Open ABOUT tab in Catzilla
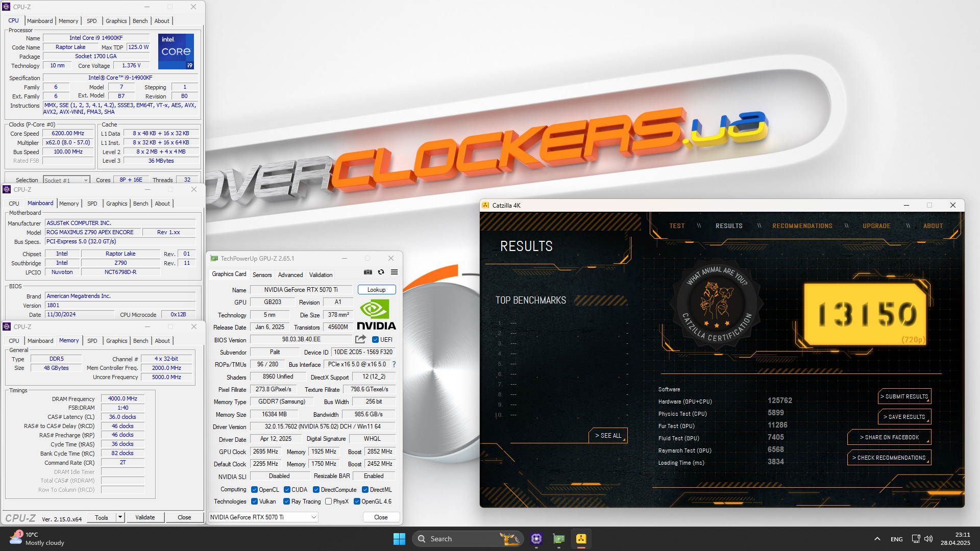This screenshot has height=551, width=980. [x=933, y=226]
